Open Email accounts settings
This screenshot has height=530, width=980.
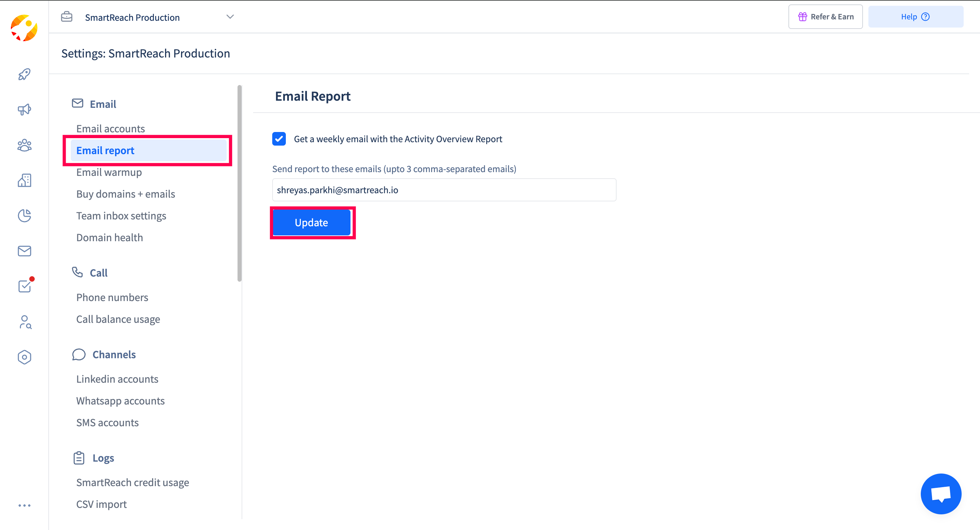coord(110,129)
